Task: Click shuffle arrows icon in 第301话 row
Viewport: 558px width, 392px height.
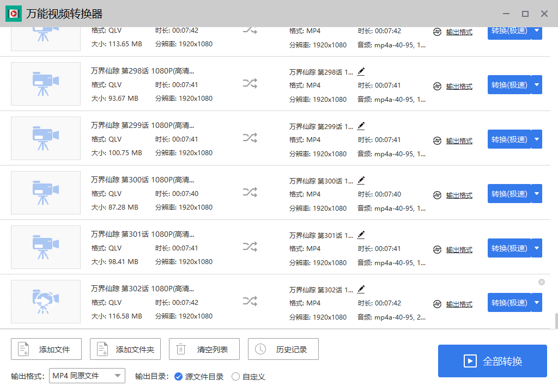Action: pos(250,247)
